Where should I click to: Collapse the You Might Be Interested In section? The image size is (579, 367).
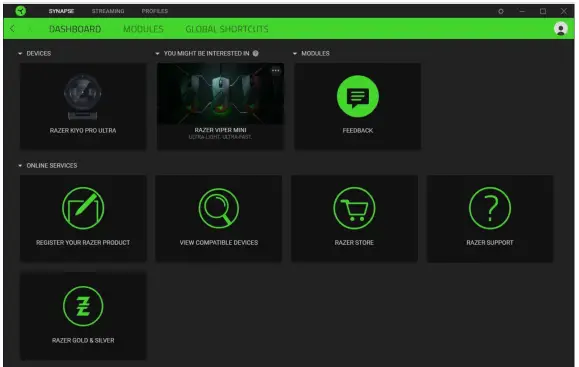click(157, 54)
